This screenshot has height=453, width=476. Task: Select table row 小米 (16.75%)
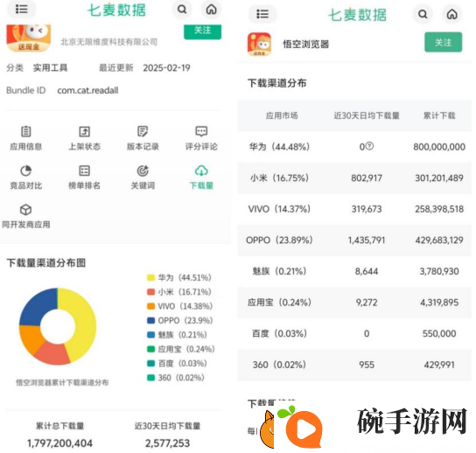pos(354,178)
